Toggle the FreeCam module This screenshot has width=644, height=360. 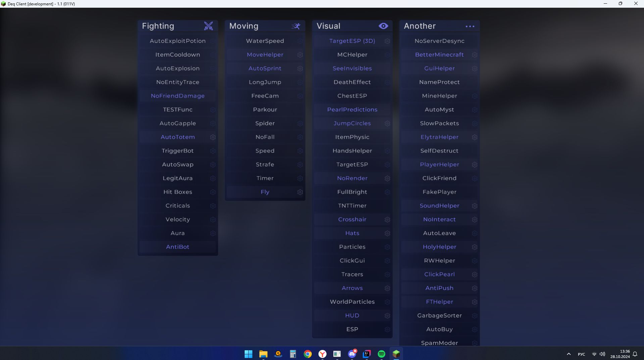point(265,96)
